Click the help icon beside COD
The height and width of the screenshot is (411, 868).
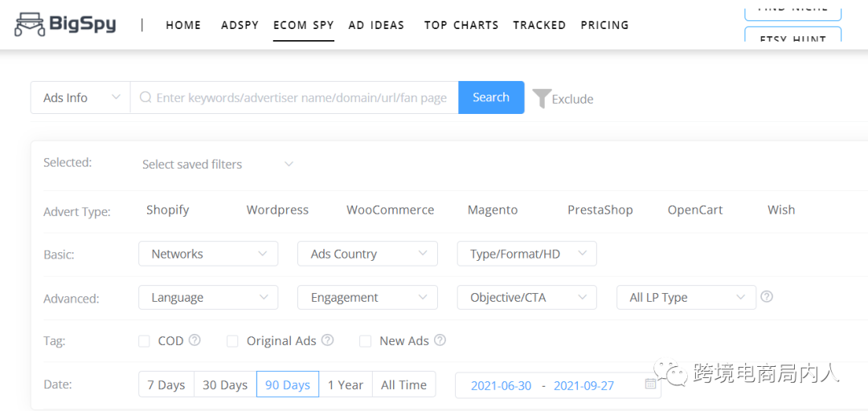pos(194,340)
